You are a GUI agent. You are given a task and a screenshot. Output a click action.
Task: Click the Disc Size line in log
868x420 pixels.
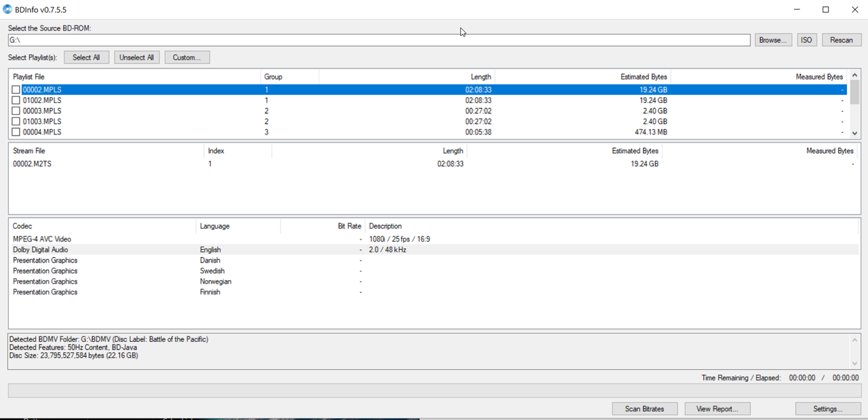tap(74, 355)
